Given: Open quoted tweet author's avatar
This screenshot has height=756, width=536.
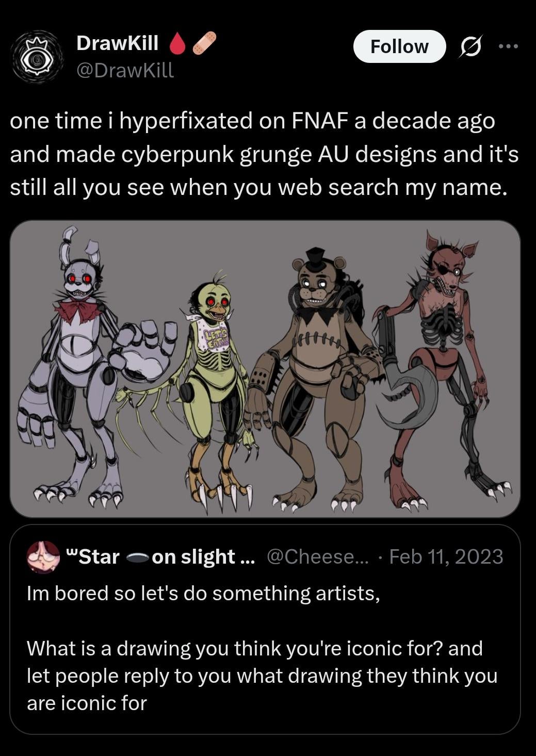Looking at the screenshot, I should 43,557.
